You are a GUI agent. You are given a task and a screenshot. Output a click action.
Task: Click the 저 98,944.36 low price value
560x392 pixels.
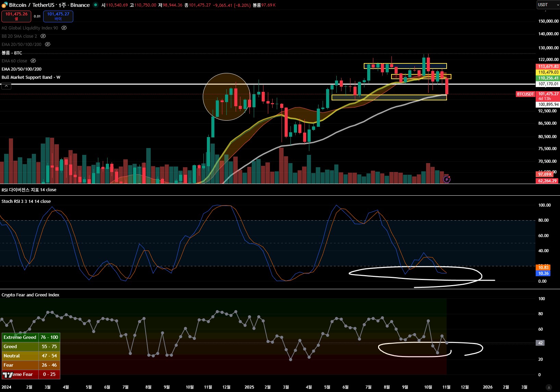click(170, 5)
